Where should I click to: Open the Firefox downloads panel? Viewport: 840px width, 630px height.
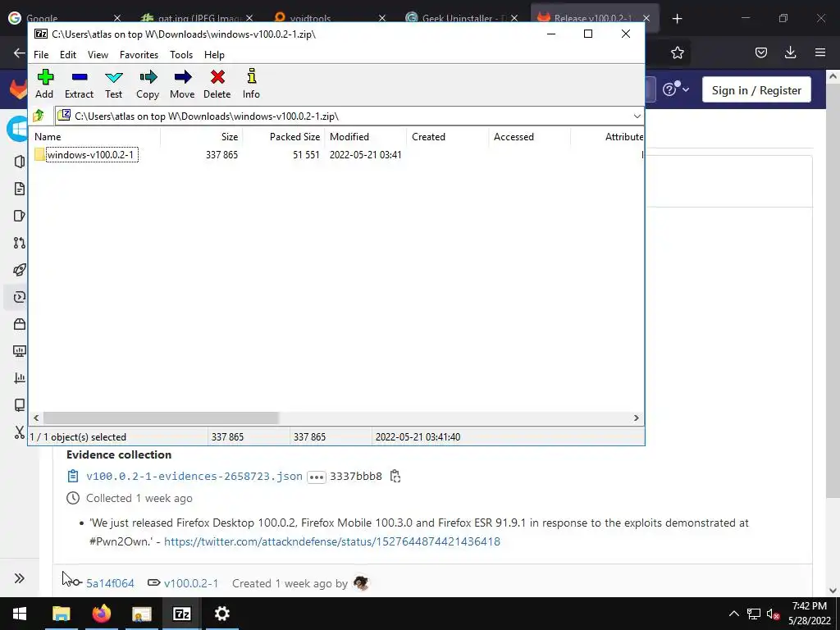click(791, 52)
